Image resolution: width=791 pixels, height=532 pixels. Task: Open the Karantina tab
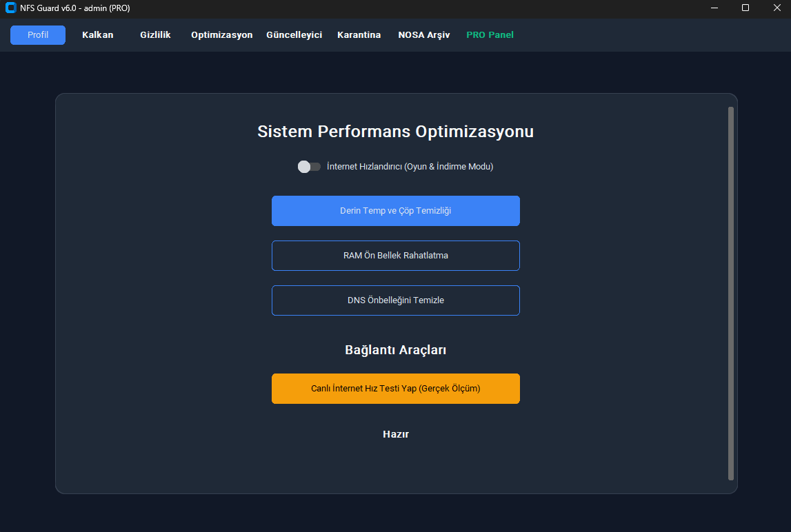[359, 34]
